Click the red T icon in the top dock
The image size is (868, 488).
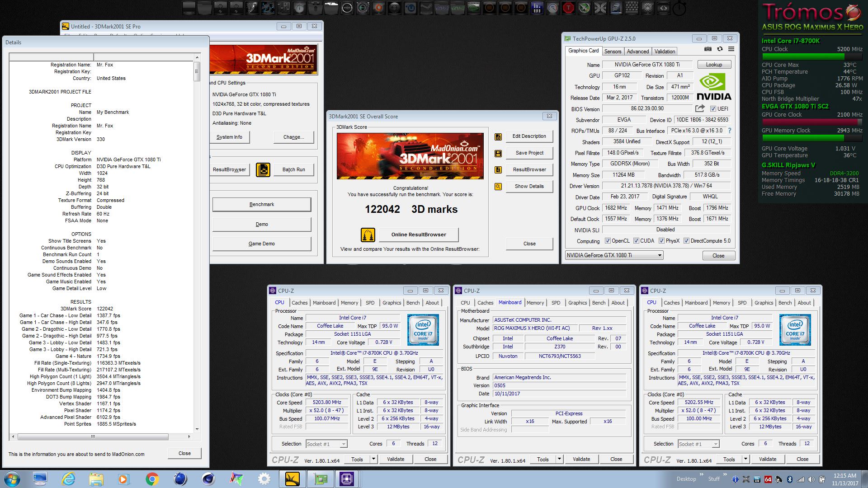[569, 8]
